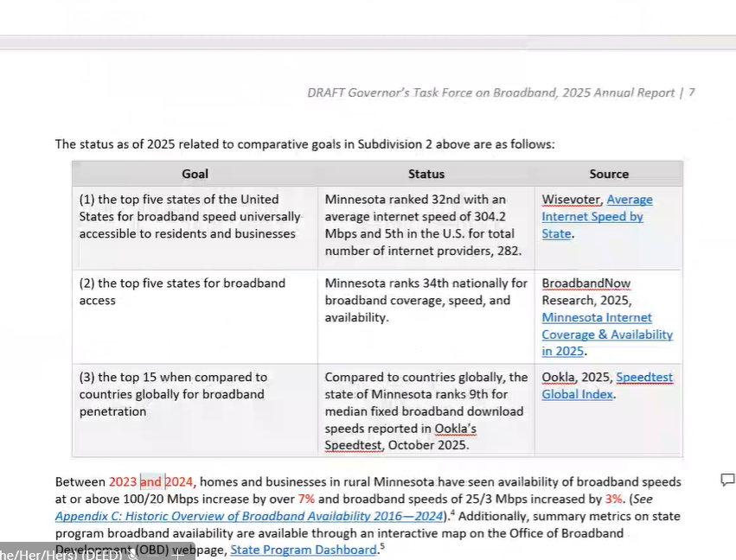Select the Status column header cell
This screenshot has height=560, width=736.
click(426, 174)
